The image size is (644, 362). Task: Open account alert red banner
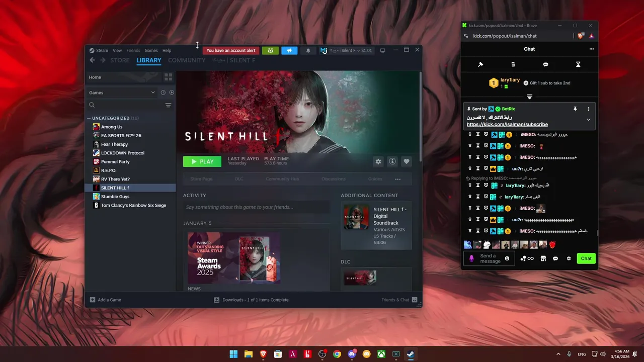pyautogui.click(x=231, y=50)
